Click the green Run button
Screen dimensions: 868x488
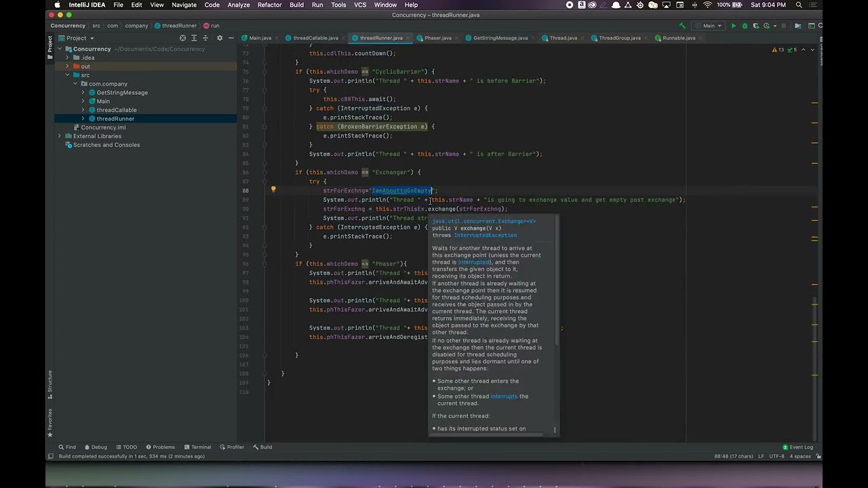733,26
